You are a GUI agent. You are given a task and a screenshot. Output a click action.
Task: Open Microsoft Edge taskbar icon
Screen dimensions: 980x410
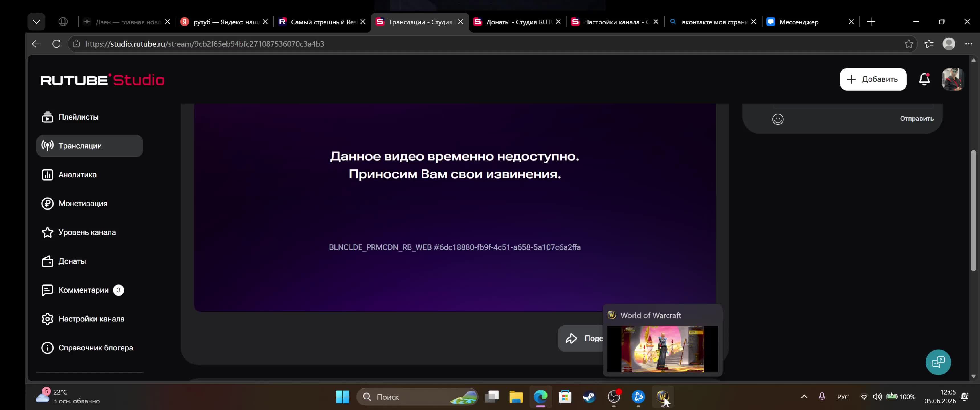click(540, 397)
